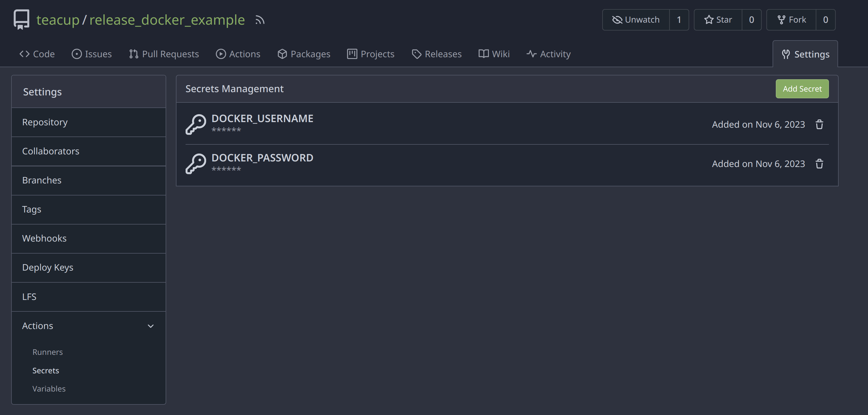The height and width of the screenshot is (415, 868).
Task: Click the RSS feed icon
Action: (x=260, y=20)
